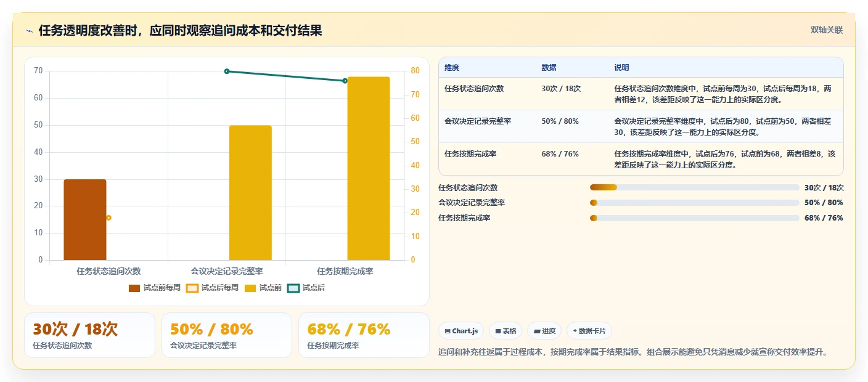
Task: Toggle the 试点后 legend swatch
Action: coord(293,288)
